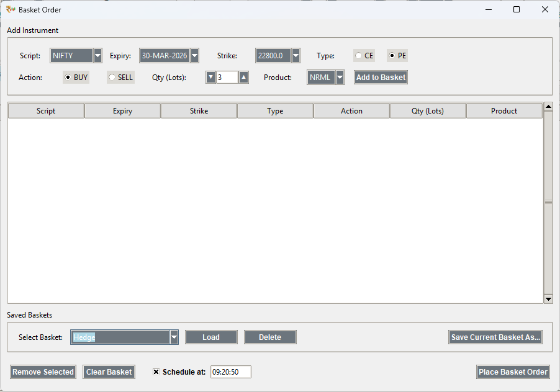Image resolution: width=560 pixels, height=392 pixels.
Task: Load the Hedge saved basket
Action: click(211, 337)
